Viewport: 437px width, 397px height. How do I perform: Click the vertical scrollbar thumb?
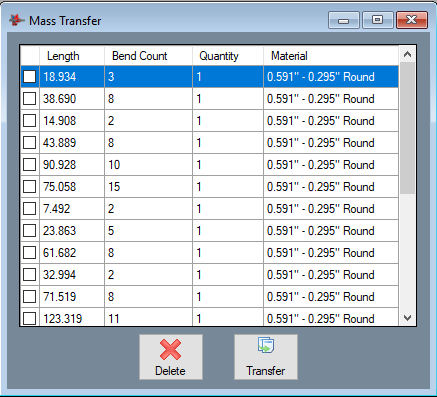(x=407, y=128)
